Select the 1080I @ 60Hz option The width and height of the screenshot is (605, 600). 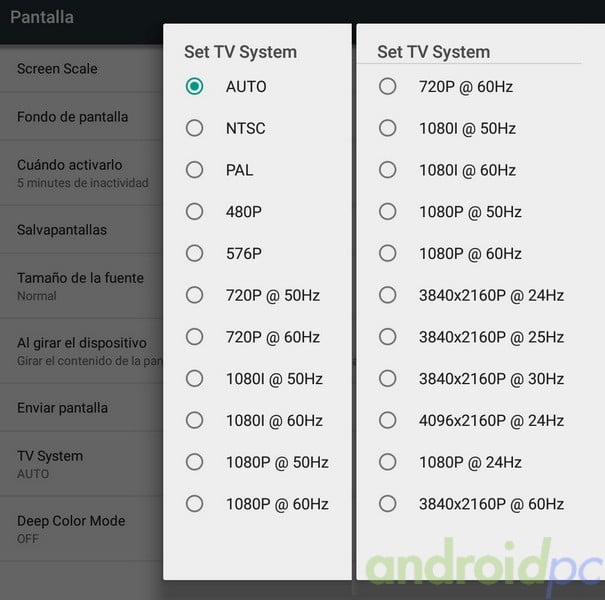195,421
